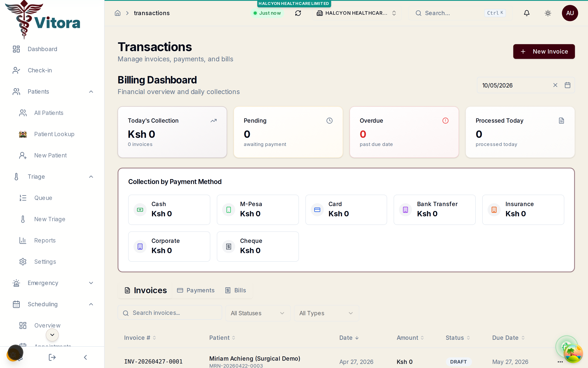The width and height of the screenshot is (588, 368).
Task: Toggle the light/dark theme icon
Action: [548, 13]
